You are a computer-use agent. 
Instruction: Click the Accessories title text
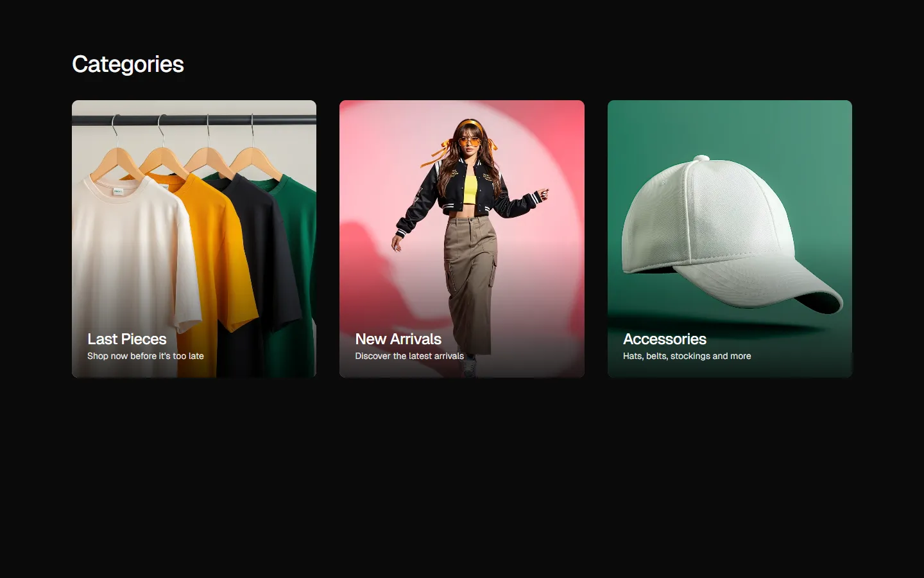(665, 339)
